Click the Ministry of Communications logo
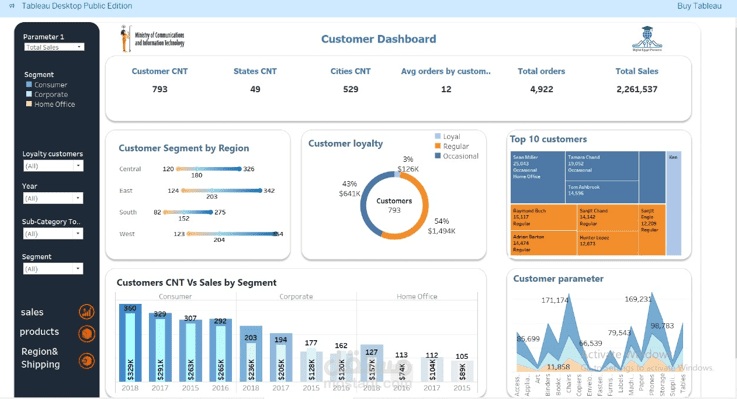The width and height of the screenshot is (737, 399). coord(152,39)
